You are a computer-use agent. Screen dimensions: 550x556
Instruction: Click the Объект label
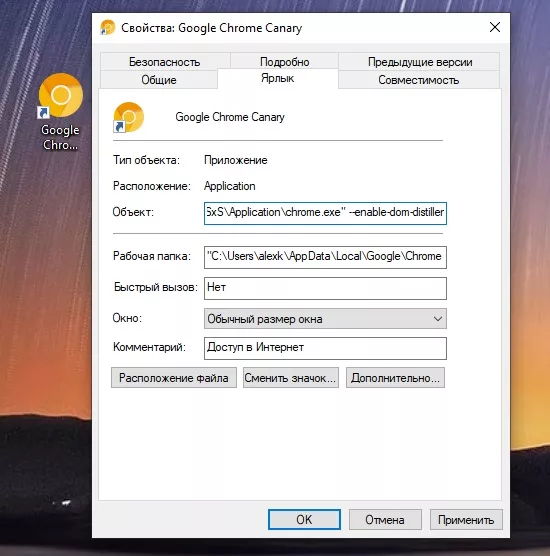[133, 212]
